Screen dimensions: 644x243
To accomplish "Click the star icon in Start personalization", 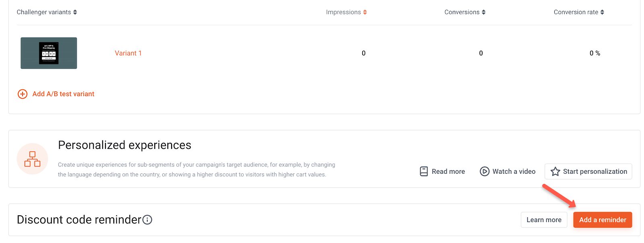I will pos(555,171).
